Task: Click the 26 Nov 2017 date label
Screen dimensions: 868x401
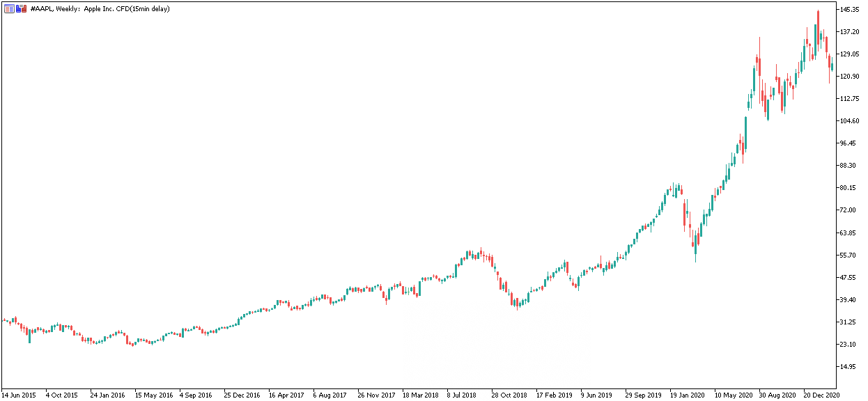Action: pyautogui.click(x=376, y=394)
